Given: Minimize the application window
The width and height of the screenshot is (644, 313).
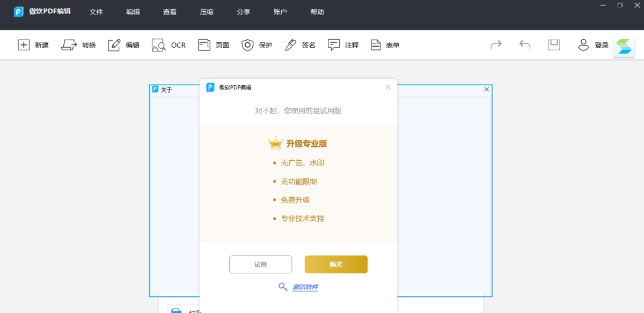Looking at the screenshot, I should point(602,5).
